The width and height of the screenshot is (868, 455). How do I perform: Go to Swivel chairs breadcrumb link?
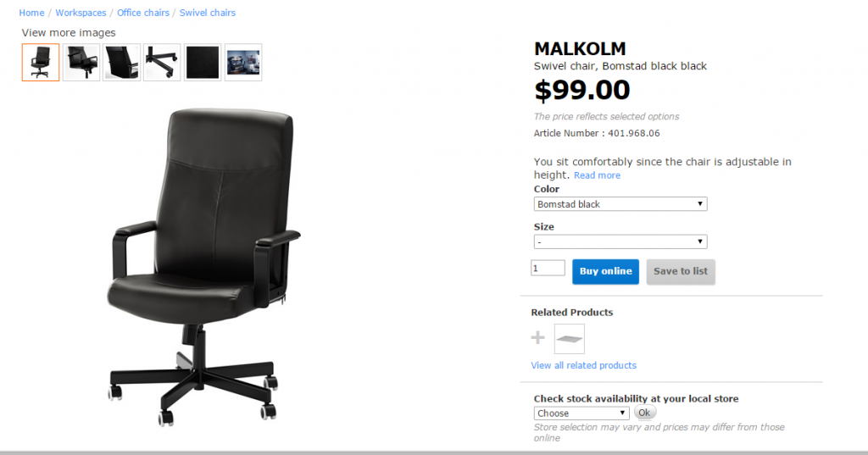coord(208,13)
